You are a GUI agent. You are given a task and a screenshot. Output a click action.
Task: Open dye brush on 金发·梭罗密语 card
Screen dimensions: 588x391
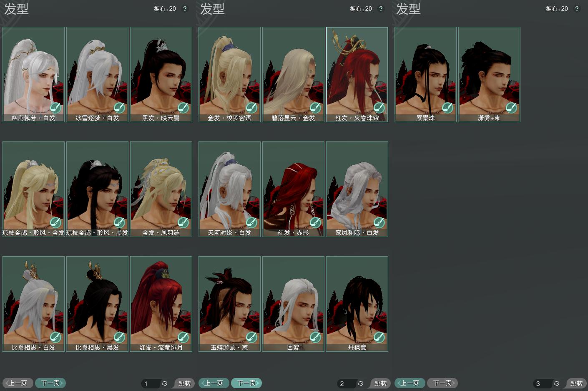click(x=251, y=108)
